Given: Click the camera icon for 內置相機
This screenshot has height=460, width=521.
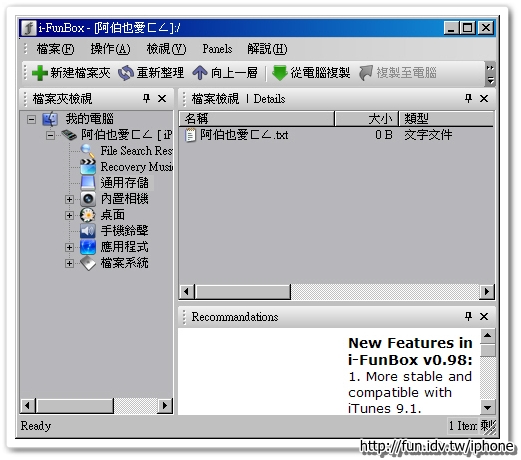Looking at the screenshot, I should [x=88, y=199].
